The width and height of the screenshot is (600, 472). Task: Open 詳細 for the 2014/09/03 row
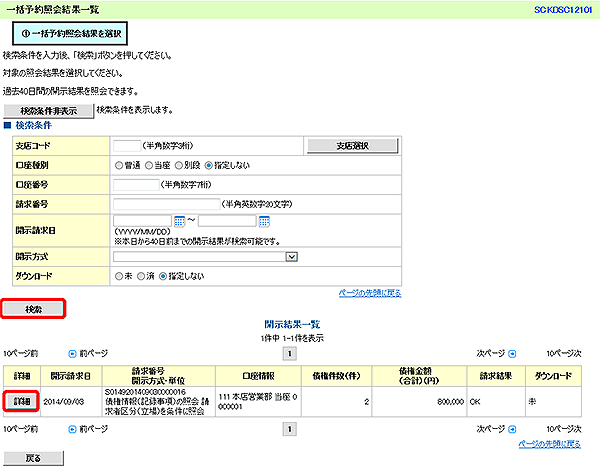click(x=21, y=401)
